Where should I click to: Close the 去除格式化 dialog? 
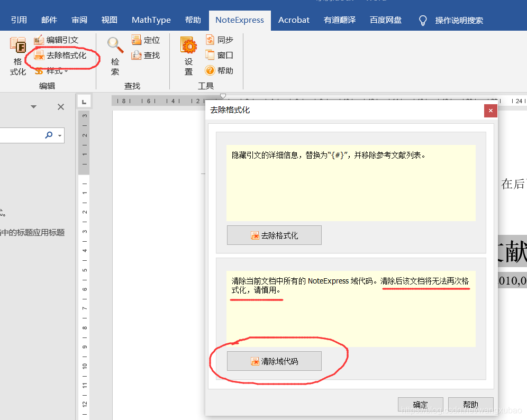(x=490, y=111)
